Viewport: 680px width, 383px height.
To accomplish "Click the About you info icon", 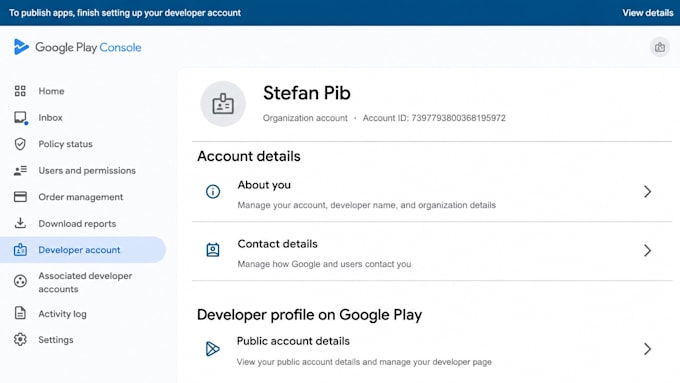I will (212, 191).
